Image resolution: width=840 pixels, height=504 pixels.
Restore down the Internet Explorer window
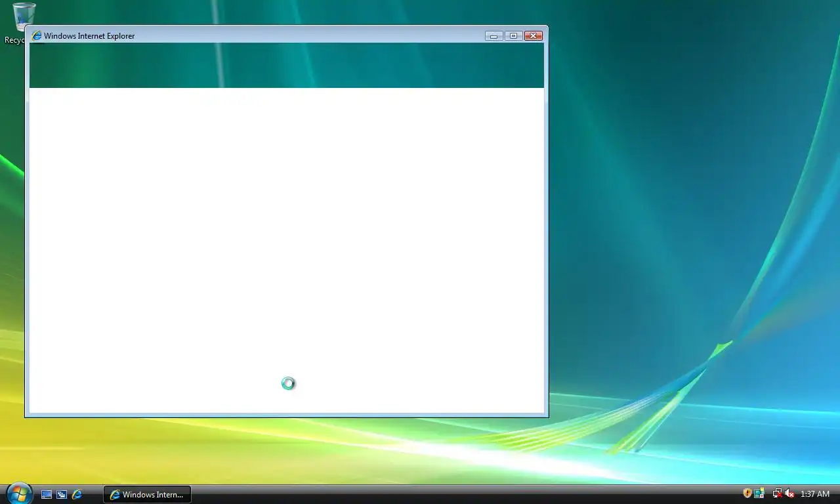pyautogui.click(x=513, y=36)
